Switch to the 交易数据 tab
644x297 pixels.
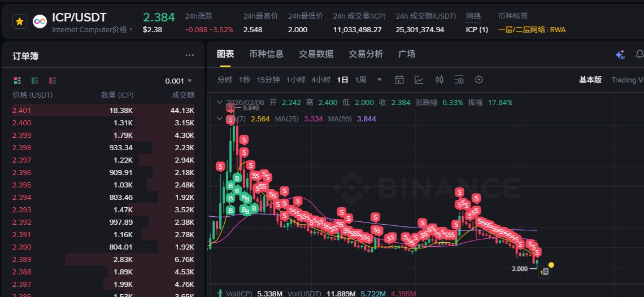coord(316,54)
